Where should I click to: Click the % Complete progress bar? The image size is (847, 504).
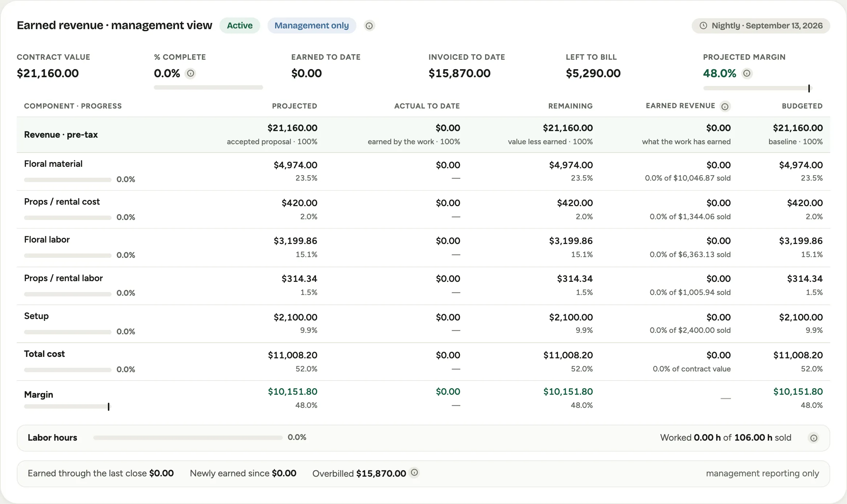(208, 87)
